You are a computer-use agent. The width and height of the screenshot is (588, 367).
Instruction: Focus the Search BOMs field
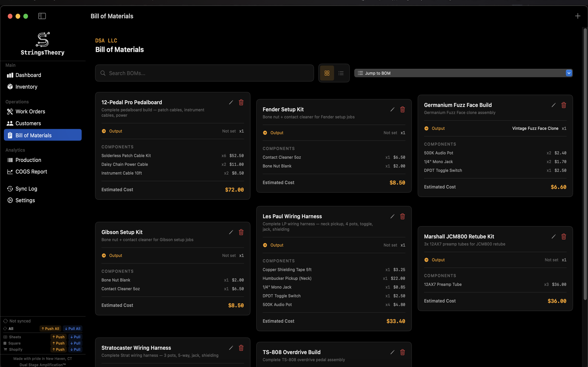point(209,73)
